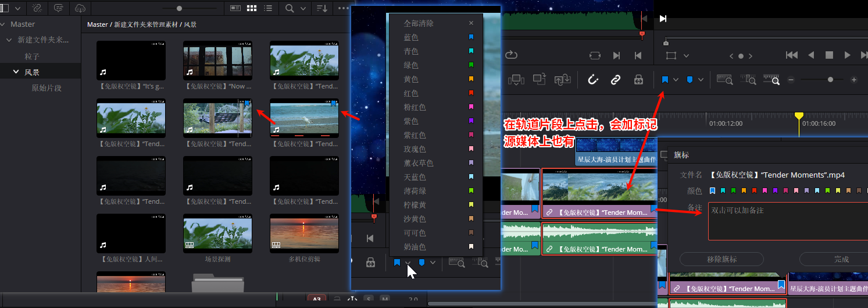Open the flag color dropdown in the timeline toolbar
Screen dimensions: 868x308
click(x=676, y=80)
